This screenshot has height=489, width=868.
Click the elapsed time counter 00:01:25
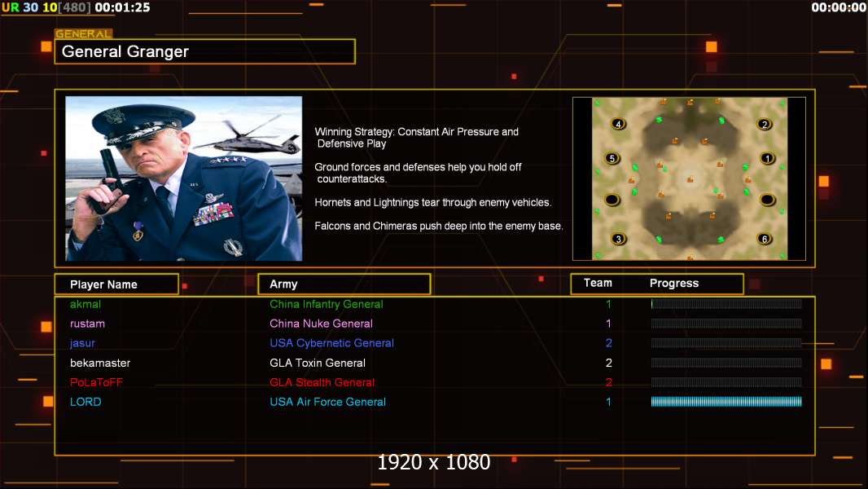click(x=122, y=7)
